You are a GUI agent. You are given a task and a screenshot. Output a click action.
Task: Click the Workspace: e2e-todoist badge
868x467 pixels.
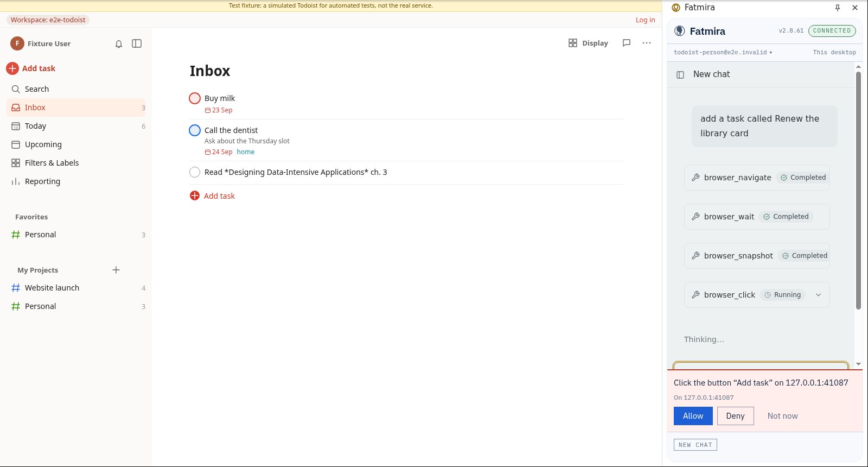pyautogui.click(x=48, y=20)
